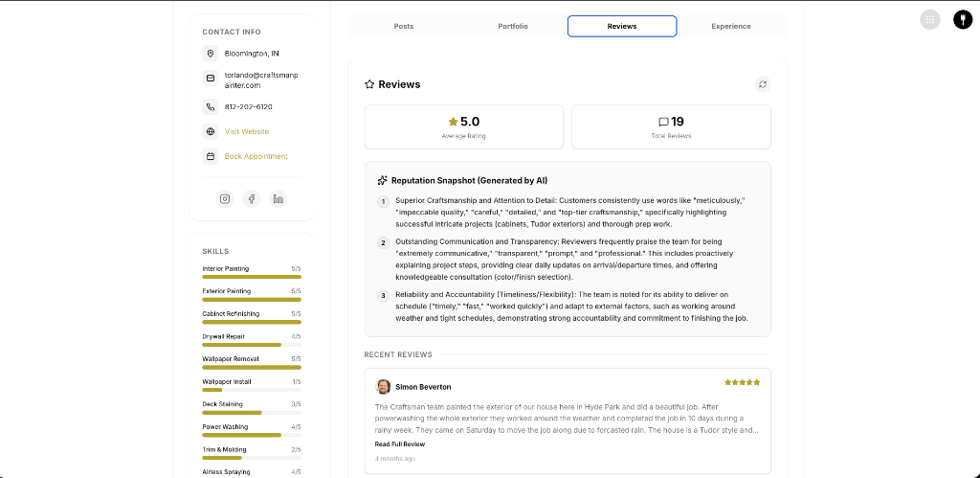Open the LinkedIn profile icon
The width and height of the screenshot is (980, 478).
(278, 199)
